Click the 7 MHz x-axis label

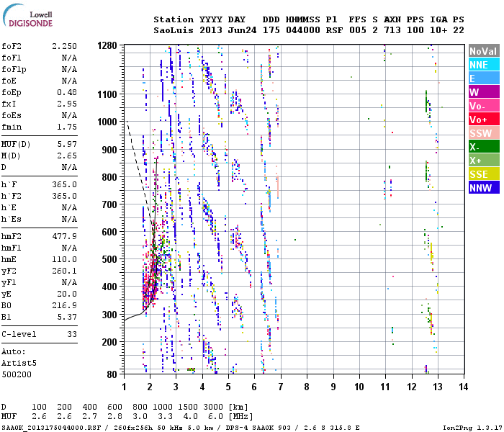tap(281, 387)
